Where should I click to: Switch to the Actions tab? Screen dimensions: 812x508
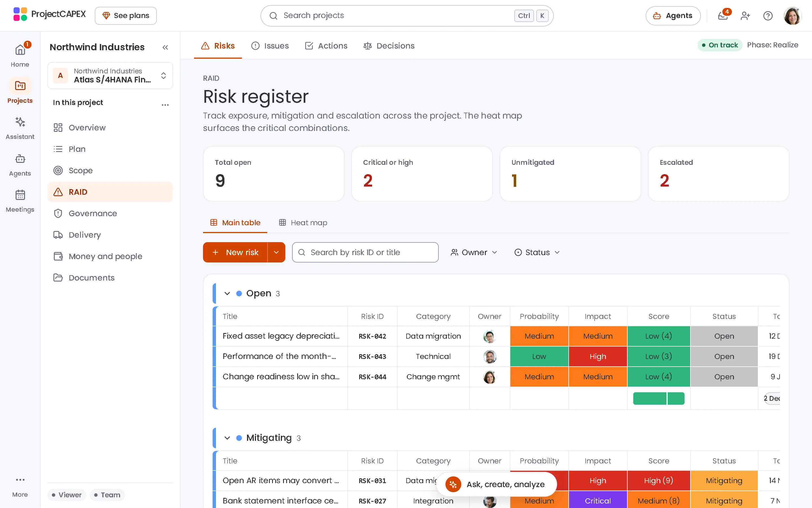pyautogui.click(x=326, y=46)
